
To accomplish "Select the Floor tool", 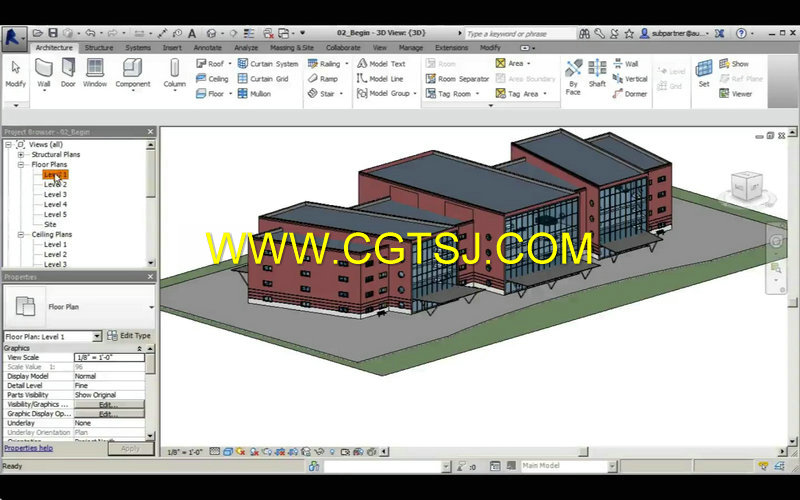I will coord(210,93).
